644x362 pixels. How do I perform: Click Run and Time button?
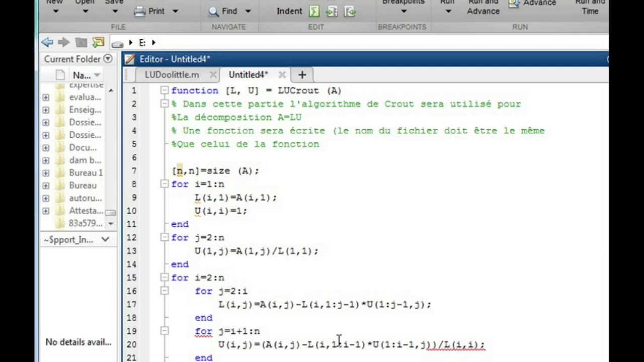tap(590, 7)
